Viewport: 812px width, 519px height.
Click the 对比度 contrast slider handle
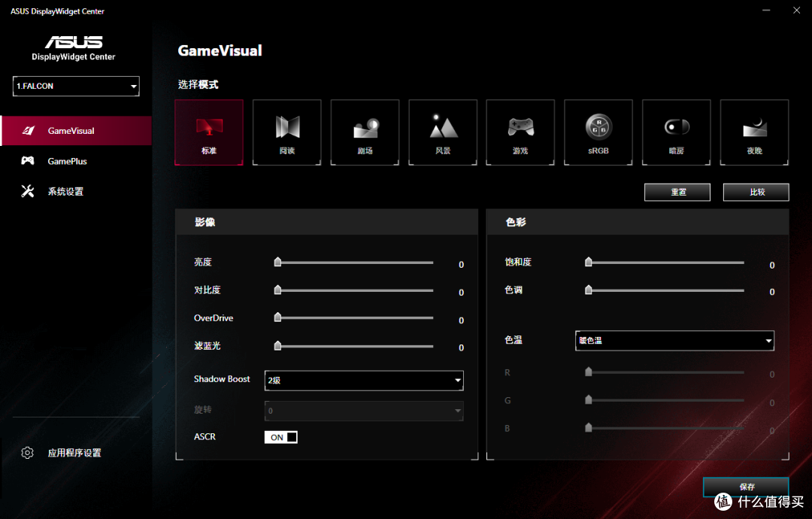coord(277,290)
